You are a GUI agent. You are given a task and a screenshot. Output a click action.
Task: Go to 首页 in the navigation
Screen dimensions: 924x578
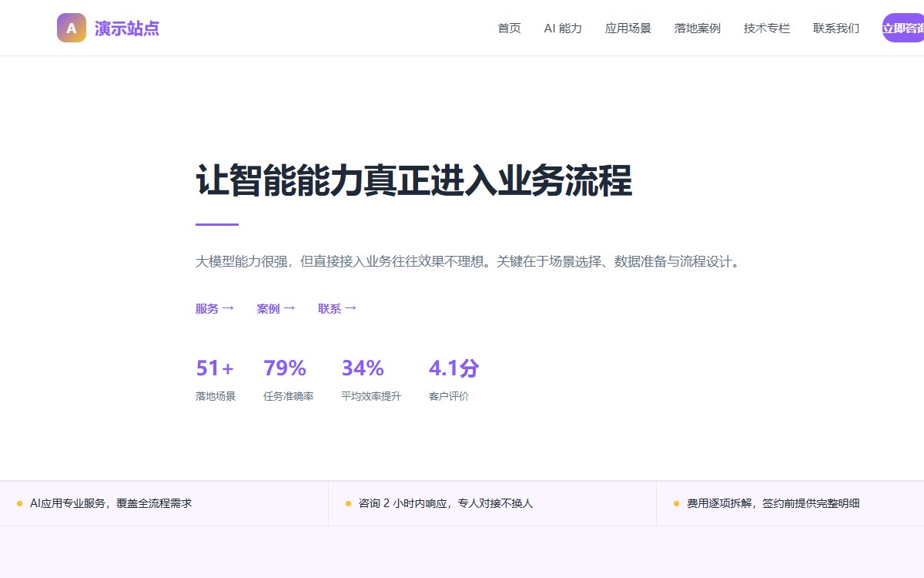(x=509, y=29)
